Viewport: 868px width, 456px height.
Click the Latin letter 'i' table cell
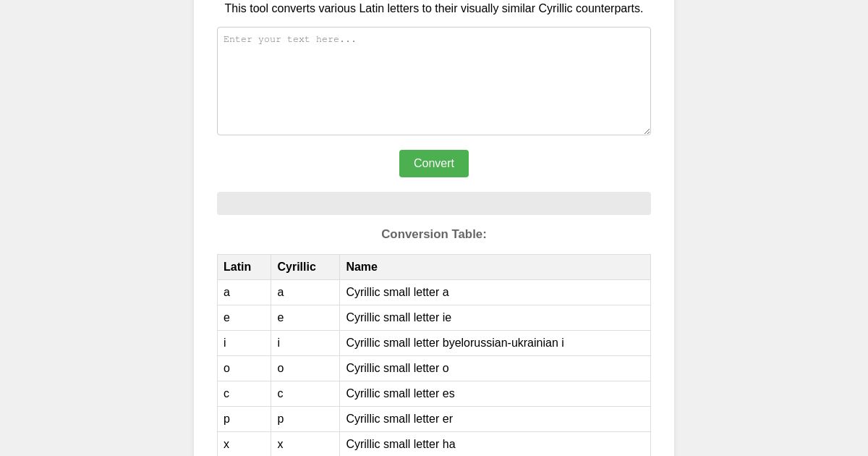pyautogui.click(x=225, y=343)
